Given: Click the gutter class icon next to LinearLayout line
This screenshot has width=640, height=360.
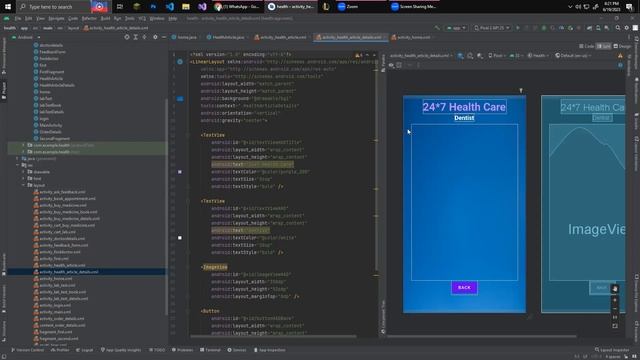Looking at the screenshot, I should (180, 62).
